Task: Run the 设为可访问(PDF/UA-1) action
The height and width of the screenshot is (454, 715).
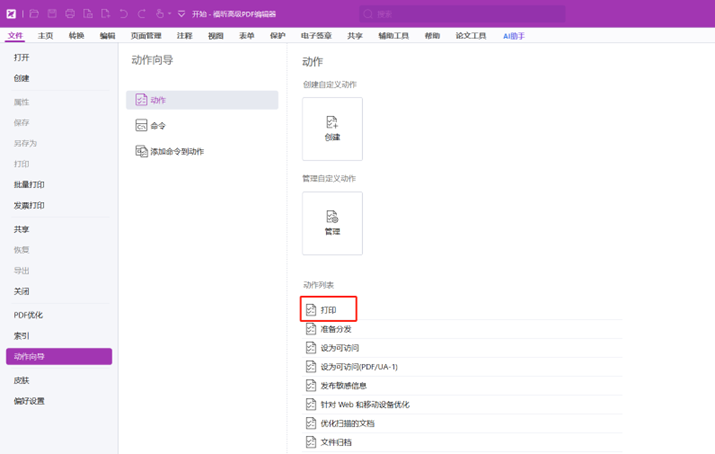Action: (358, 367)
